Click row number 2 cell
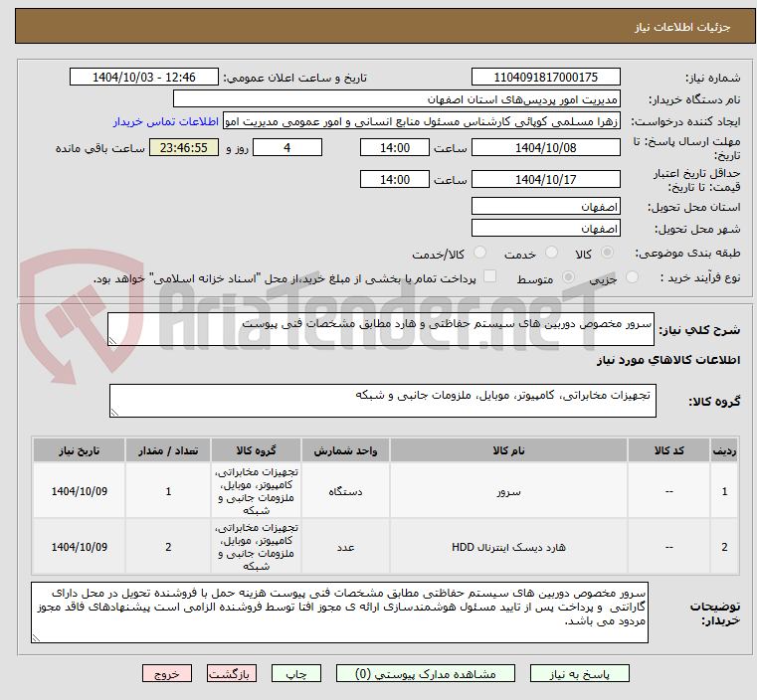The height and width of the screenshot is (700, 757). [724, 547]
